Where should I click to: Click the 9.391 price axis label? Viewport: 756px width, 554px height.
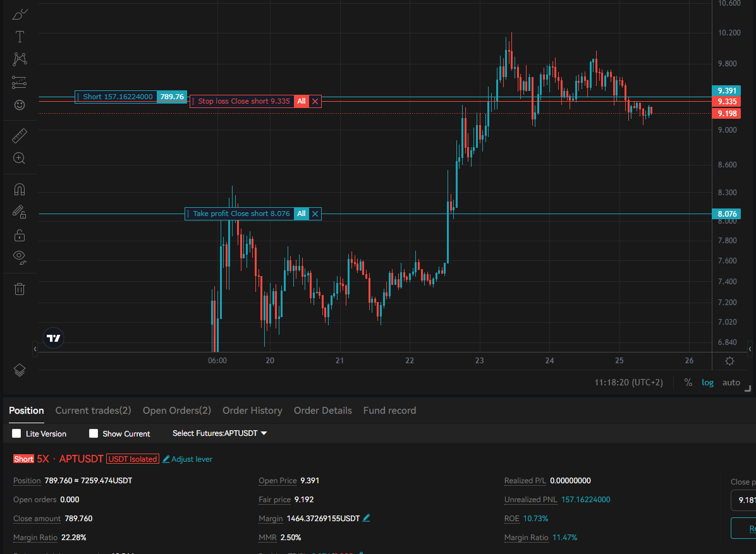click(x=726, y=90)
